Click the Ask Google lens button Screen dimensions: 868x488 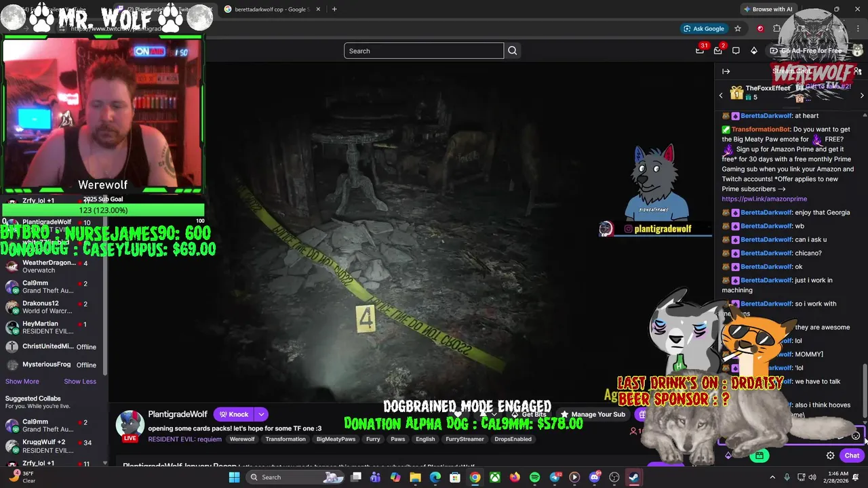coord(704,28)
